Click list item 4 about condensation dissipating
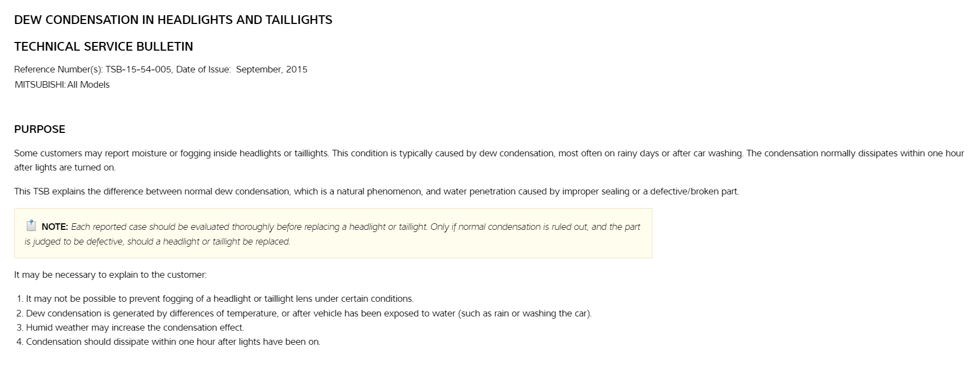980x366 pixels. pyautogui.click(x=173, y=342)
